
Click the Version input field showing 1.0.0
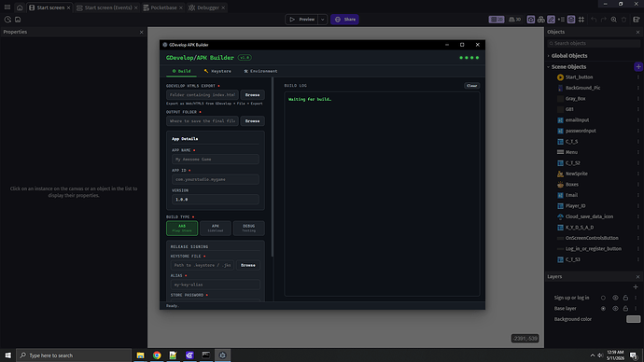[x=216, y=200]
